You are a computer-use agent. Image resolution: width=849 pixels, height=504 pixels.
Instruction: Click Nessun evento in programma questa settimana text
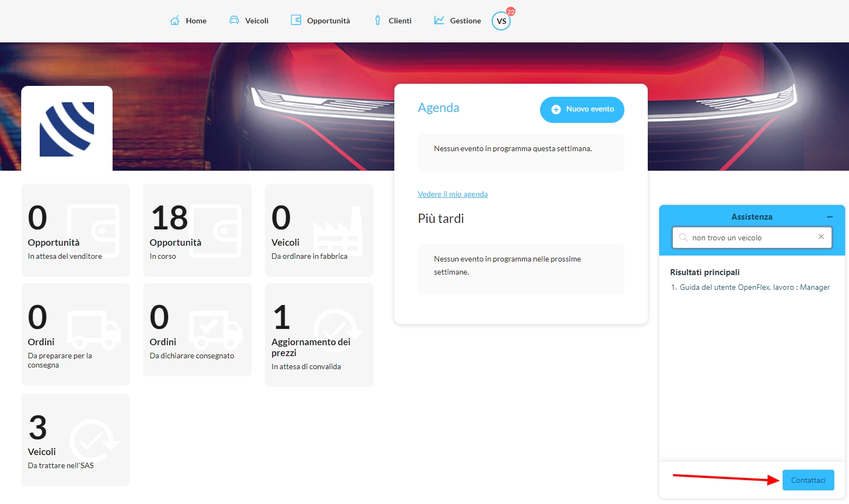click(x=513, y=148)
